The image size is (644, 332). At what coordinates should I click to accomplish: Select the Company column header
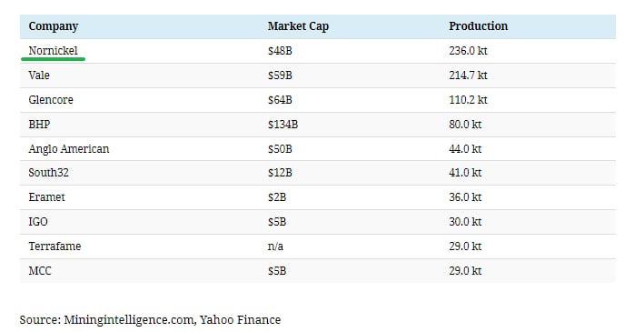click(54, 26)
